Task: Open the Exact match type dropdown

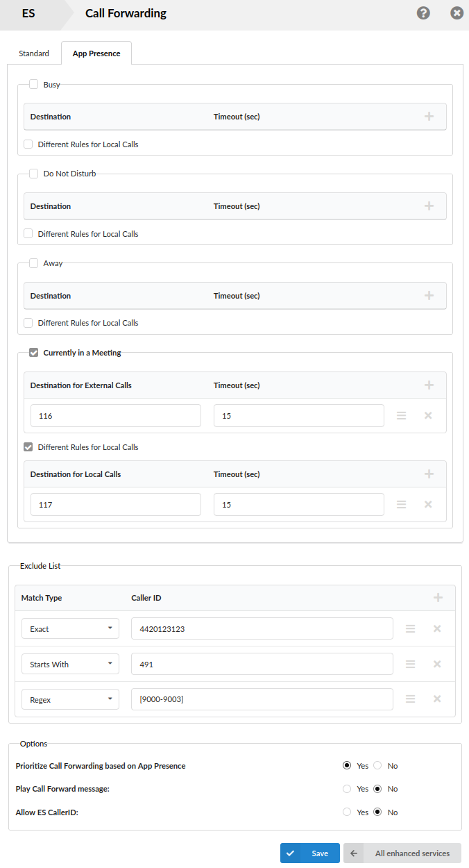Action: coord(70,629)
